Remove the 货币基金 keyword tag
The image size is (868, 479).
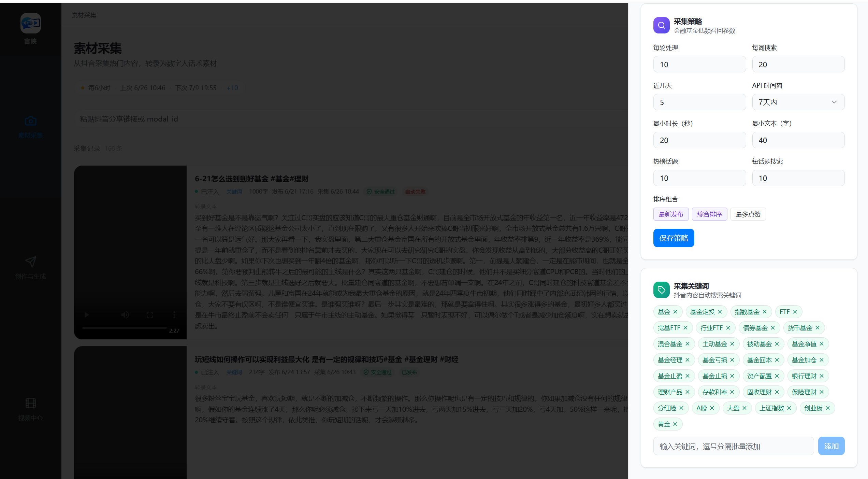pyautogui.click(x=817, y=328)
